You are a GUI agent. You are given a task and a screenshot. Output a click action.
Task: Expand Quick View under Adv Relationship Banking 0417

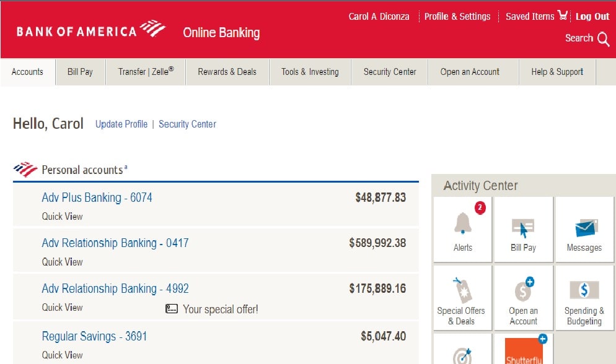62,262
